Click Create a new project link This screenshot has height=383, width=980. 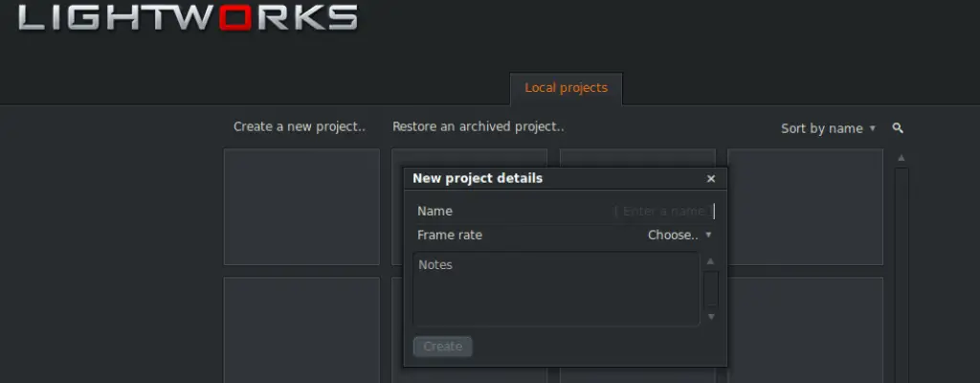(x=300, y=126)
